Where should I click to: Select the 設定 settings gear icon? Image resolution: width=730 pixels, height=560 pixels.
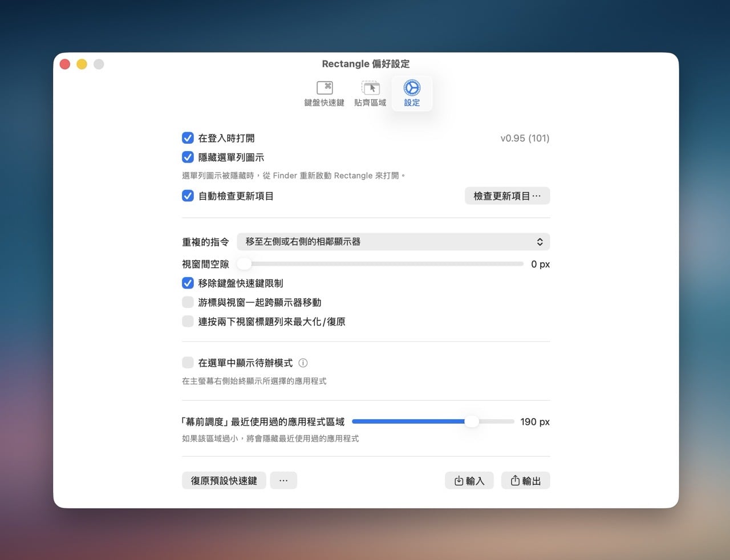[x=412, y=88]
